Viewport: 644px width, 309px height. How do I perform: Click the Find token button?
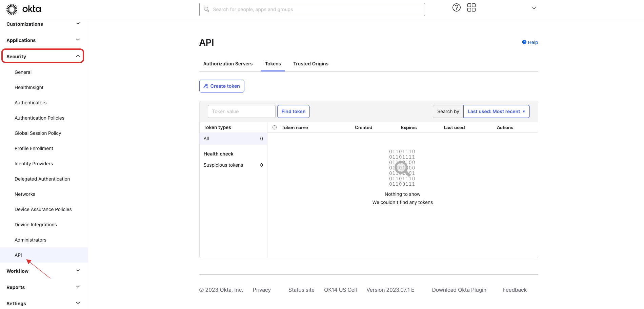pos(294,111)
